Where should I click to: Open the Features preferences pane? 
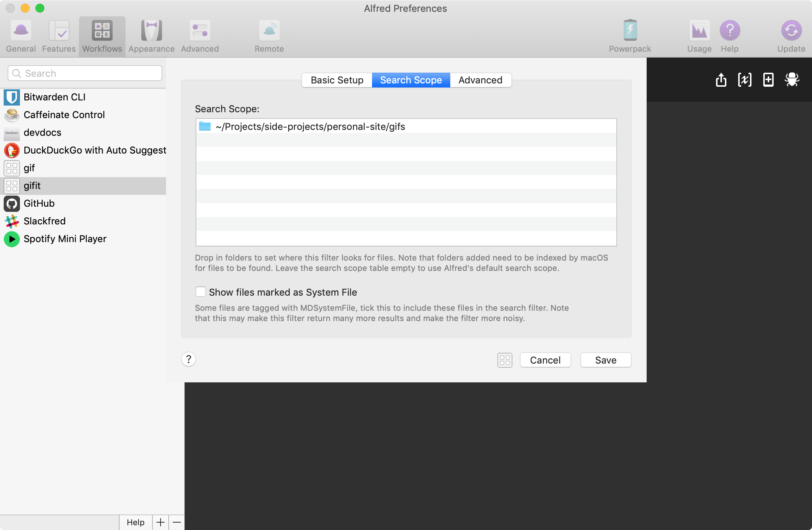[59, 36]
